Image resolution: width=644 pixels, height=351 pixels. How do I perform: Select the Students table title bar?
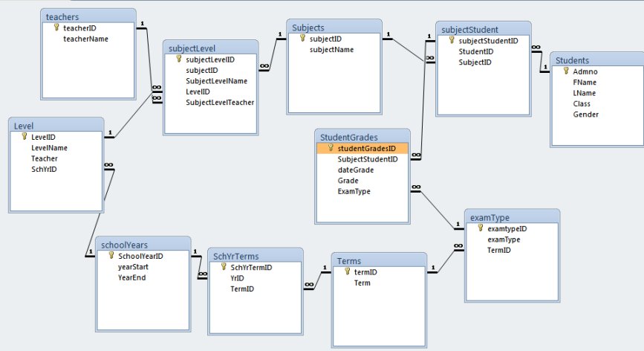point(598,60)
